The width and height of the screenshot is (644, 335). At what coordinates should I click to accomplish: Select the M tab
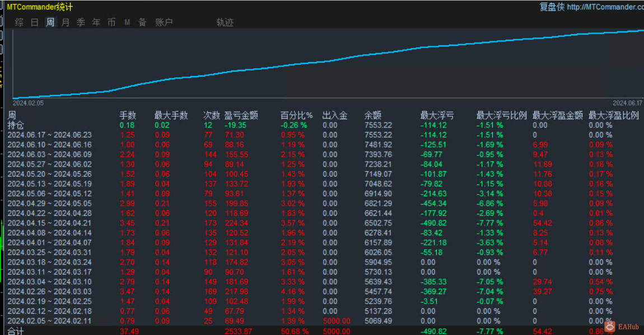(127, 22)
